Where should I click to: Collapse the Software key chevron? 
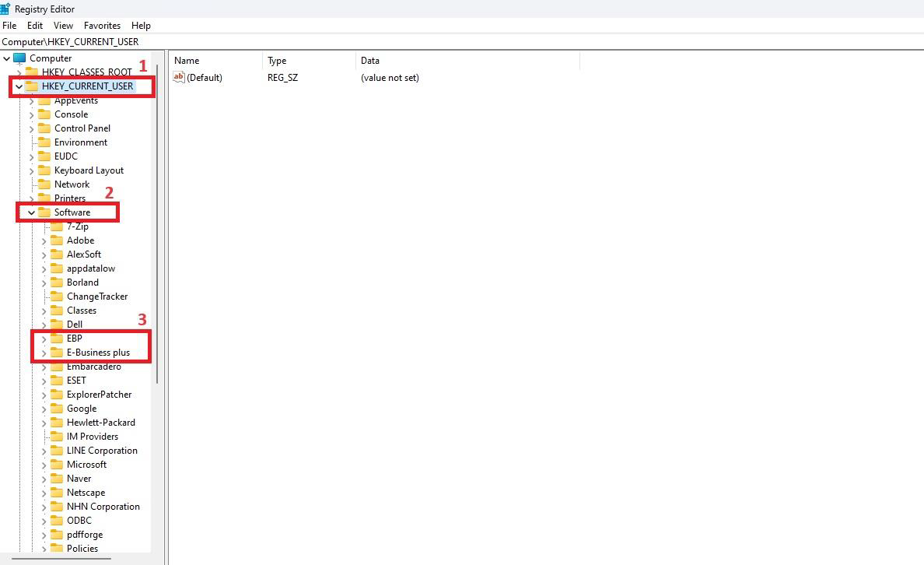31,212
